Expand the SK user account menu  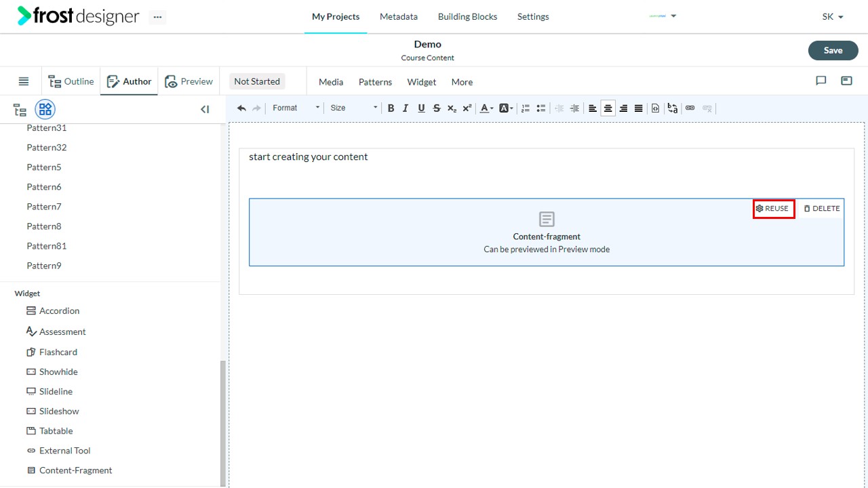pos(833,16)
